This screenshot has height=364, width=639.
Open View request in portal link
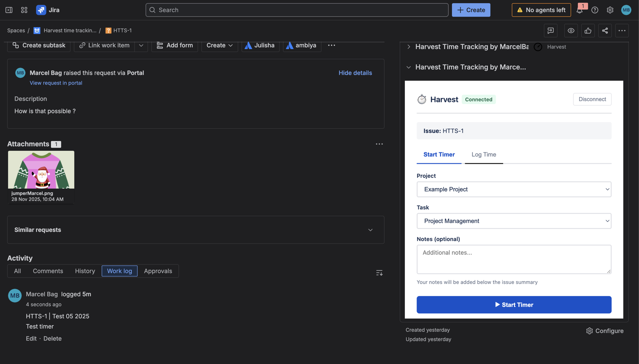pos(56,83)
